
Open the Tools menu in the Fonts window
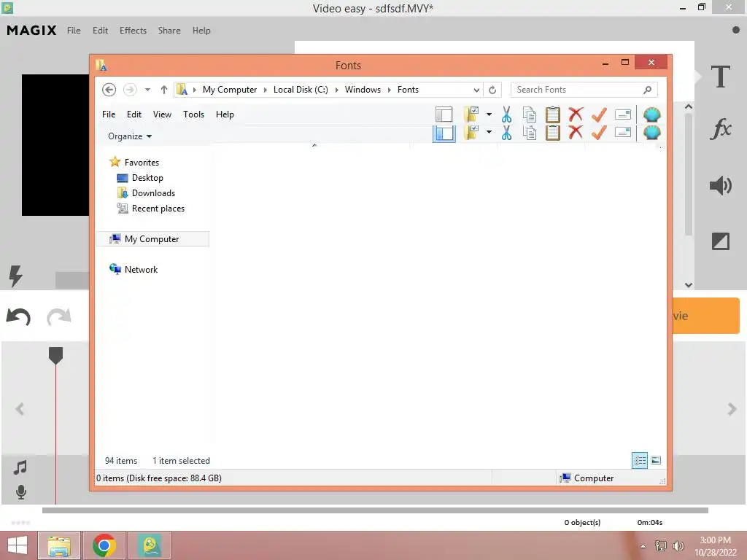[x=193, y=114]
